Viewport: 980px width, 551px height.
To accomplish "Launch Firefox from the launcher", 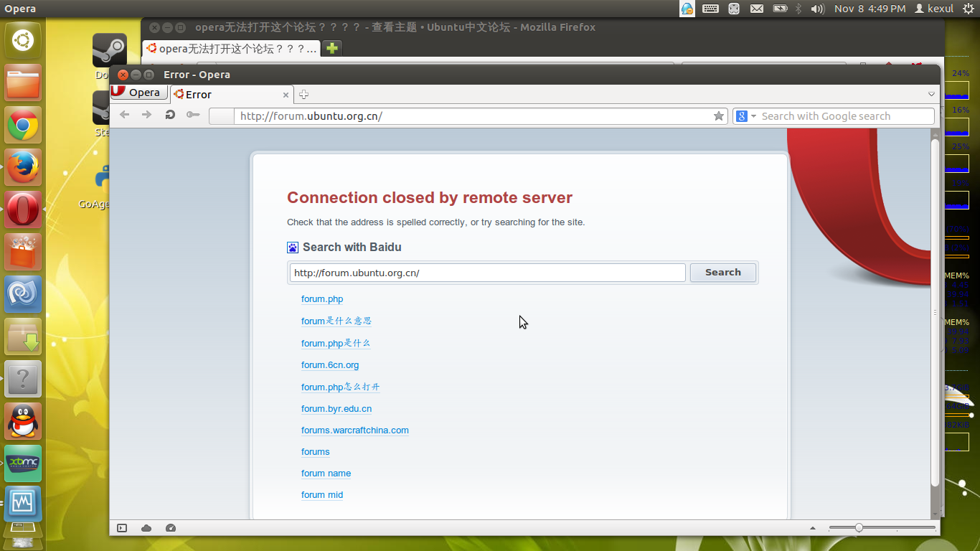I will pyautogui.click(x=23, y=167).
